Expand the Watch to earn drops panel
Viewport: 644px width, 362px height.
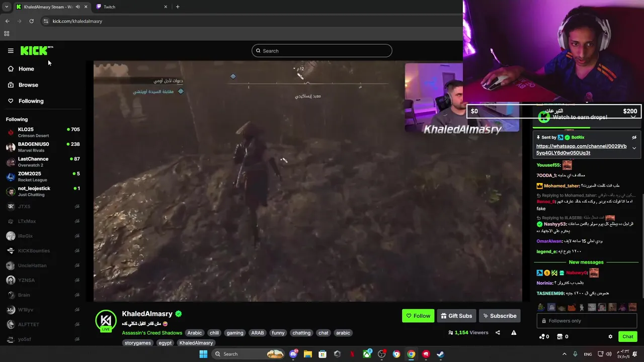pos(633,117)
